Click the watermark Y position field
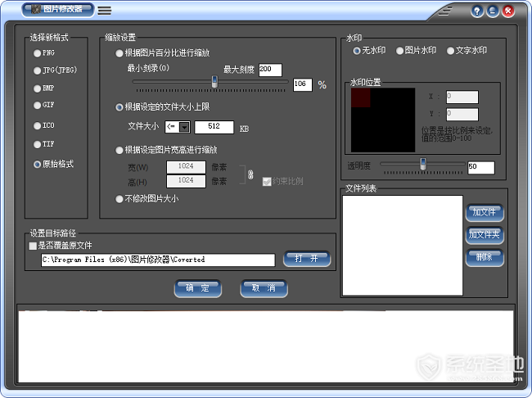This screenshot has height=398, width=532. (x=462, y=114)
